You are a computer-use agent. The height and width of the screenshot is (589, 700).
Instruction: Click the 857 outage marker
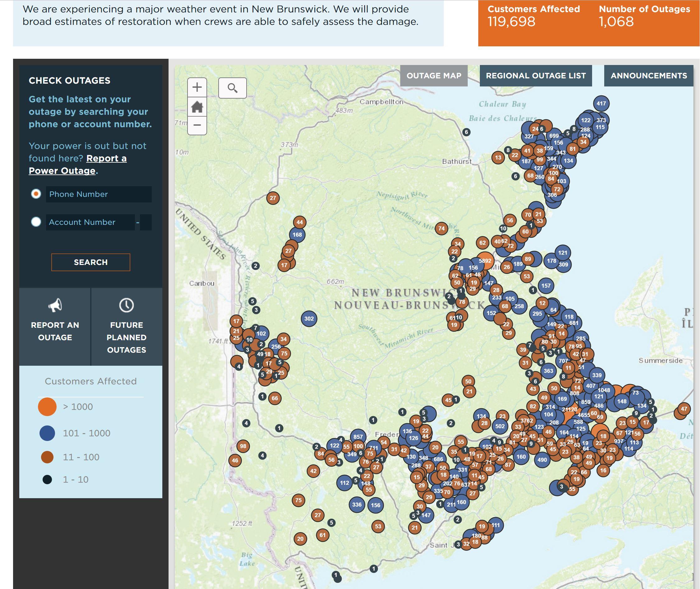tap(358, 437)
